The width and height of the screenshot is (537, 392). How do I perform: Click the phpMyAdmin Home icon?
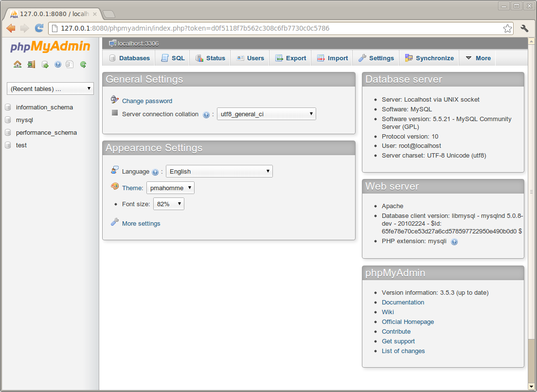tap(18, 64)
